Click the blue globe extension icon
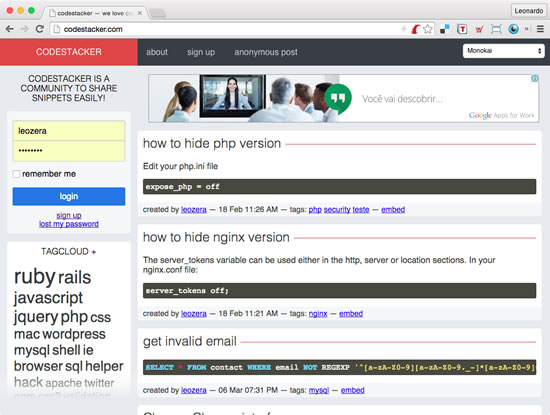The width and height of the screenshot is (550, 415). 514,29
